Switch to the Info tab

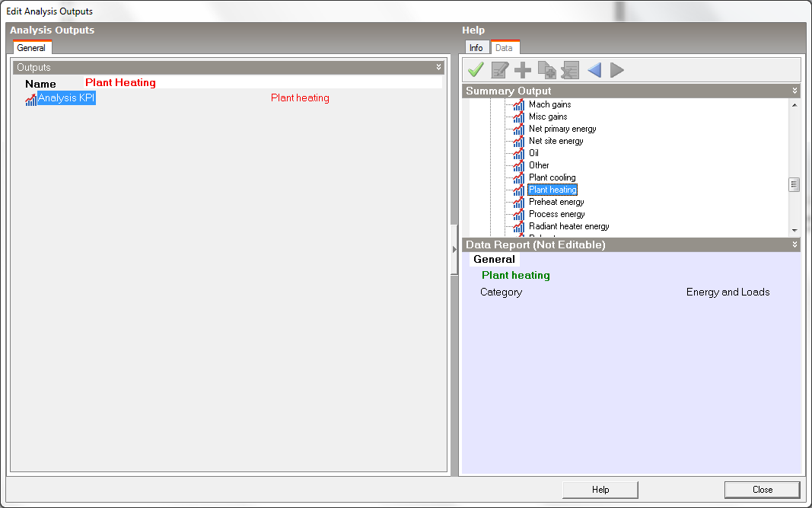(x=476, y=48)
